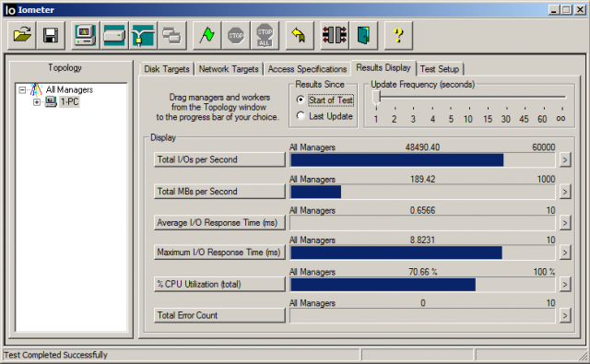Start new disk worker icon
This screenshot has height=364, width=590.
tap(114, 35)
